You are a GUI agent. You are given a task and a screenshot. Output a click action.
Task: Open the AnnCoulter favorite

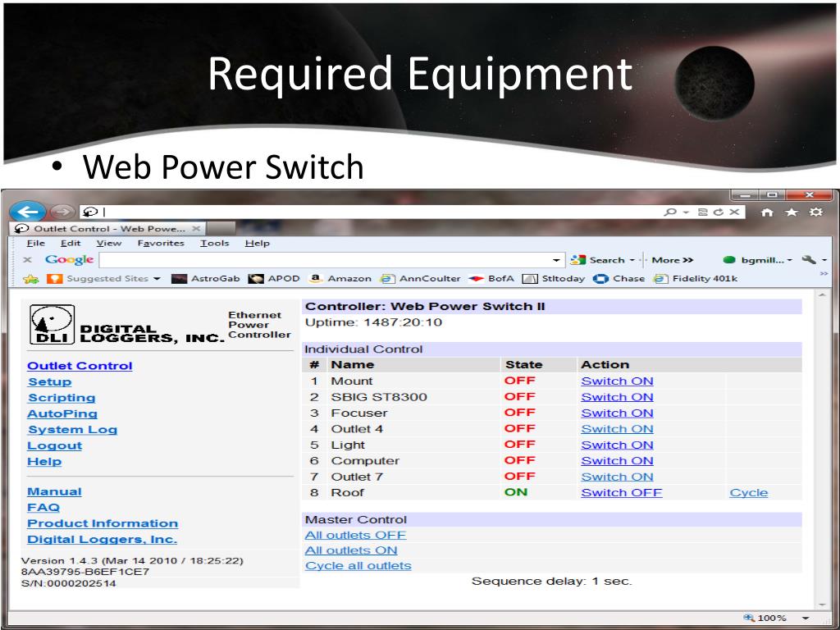(x=420, y=279)
